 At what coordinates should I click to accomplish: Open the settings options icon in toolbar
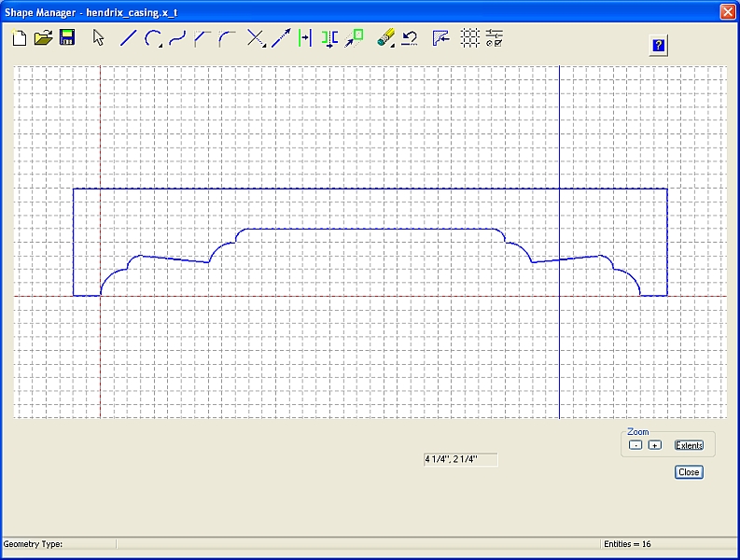pyautogui.click(x=495, y=38)
